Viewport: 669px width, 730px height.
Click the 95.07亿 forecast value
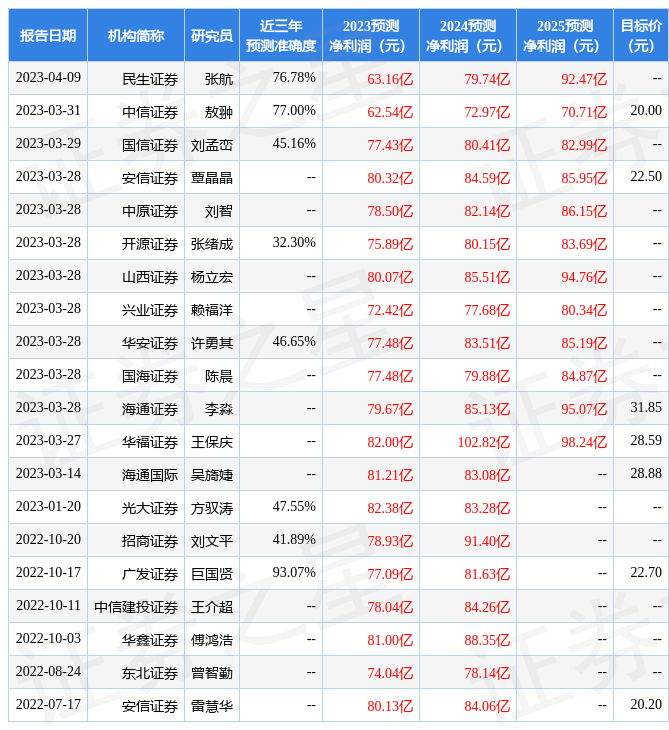(x=584, y=409)
